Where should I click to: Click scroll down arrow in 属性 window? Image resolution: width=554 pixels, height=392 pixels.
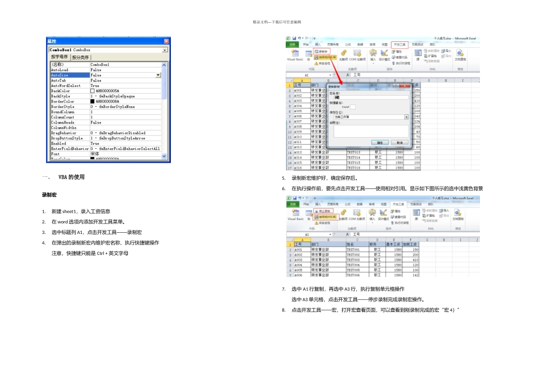tap(164, 156)
